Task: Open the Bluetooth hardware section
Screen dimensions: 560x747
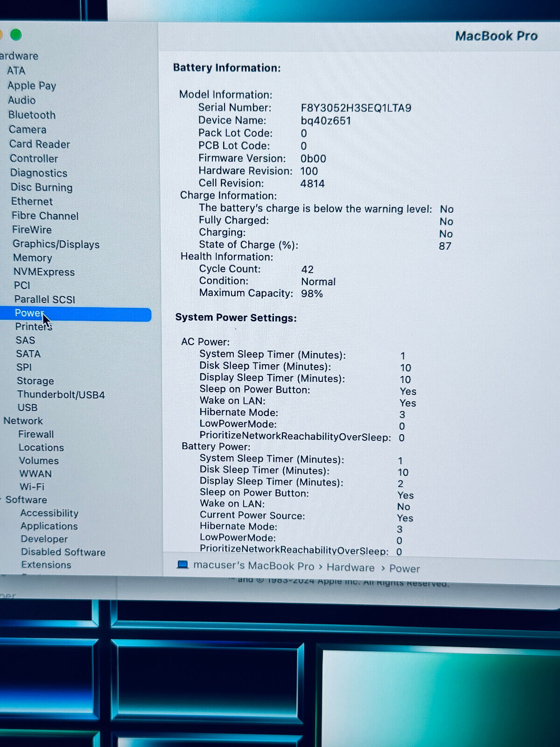Action: click(32, 115)
